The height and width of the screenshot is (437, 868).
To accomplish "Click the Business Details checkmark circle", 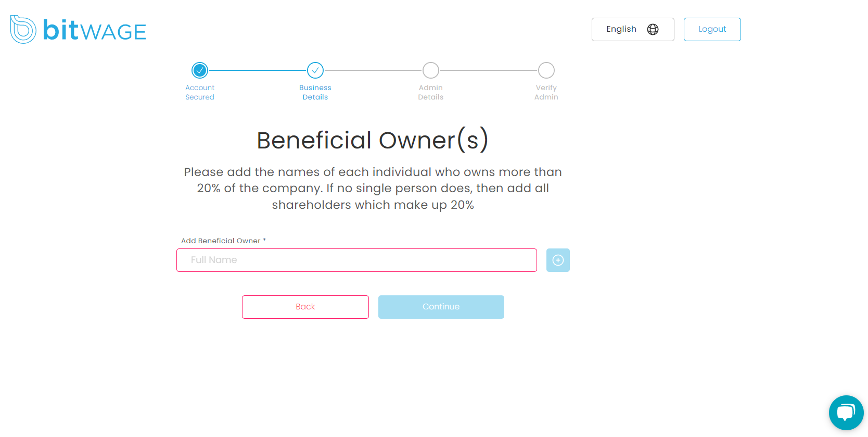I will [315, 70].
